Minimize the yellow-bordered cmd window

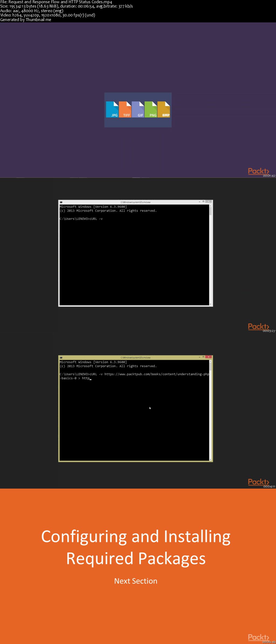point(199,357)
